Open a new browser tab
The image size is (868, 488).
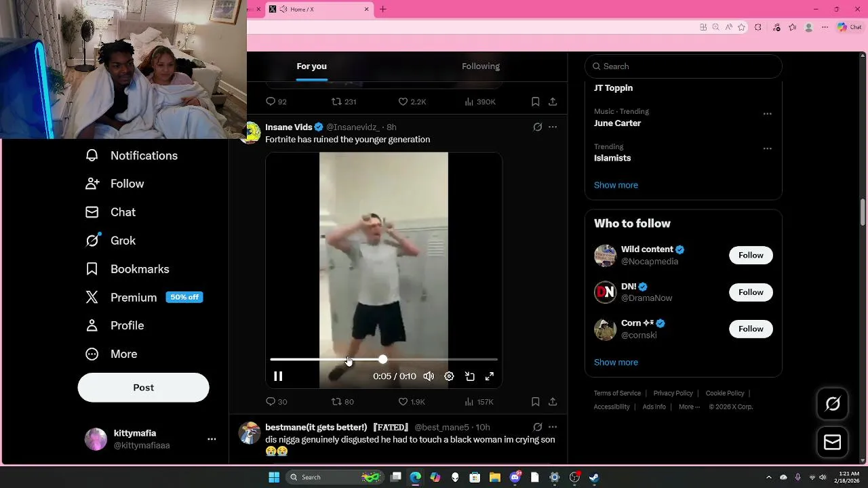coord(383,9)
